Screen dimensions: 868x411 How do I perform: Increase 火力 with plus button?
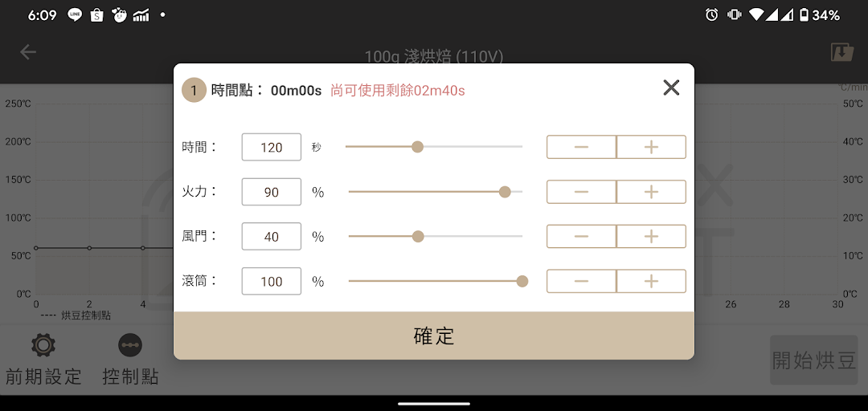[x=651, y=191]
